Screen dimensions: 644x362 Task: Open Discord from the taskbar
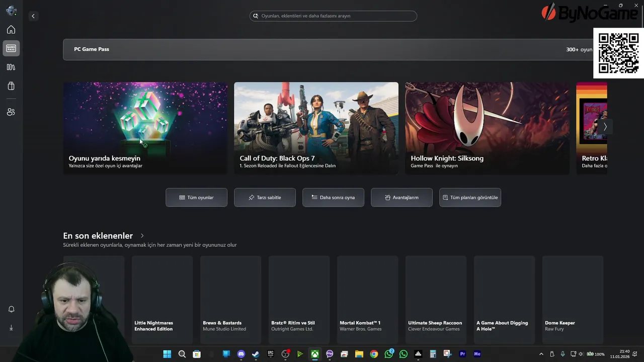[241, 354]
